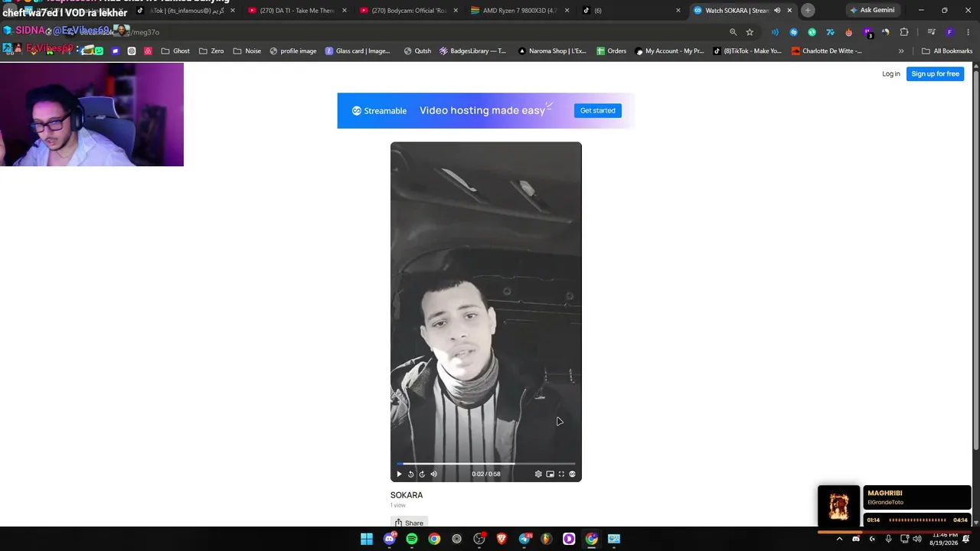Screen dimensions: 980x551
Task: Click the Streamable banner logo
Action: 379,111
